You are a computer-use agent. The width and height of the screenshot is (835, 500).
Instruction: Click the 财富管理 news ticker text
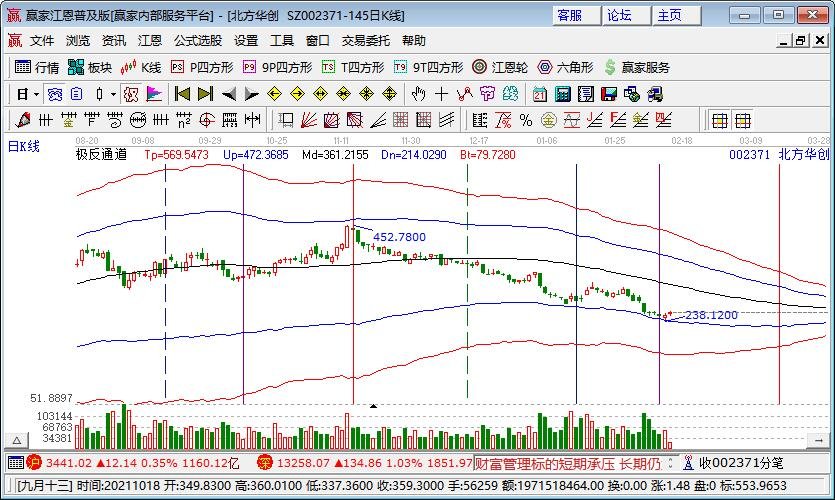click(568, 463)
